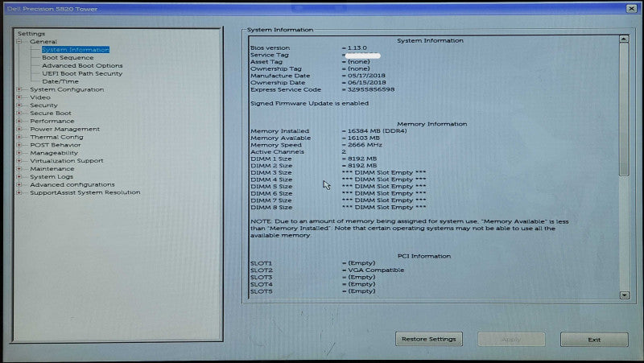Click the grayed-out Apply button
Screen dimensions: 644x363
[x=511, y=340]
